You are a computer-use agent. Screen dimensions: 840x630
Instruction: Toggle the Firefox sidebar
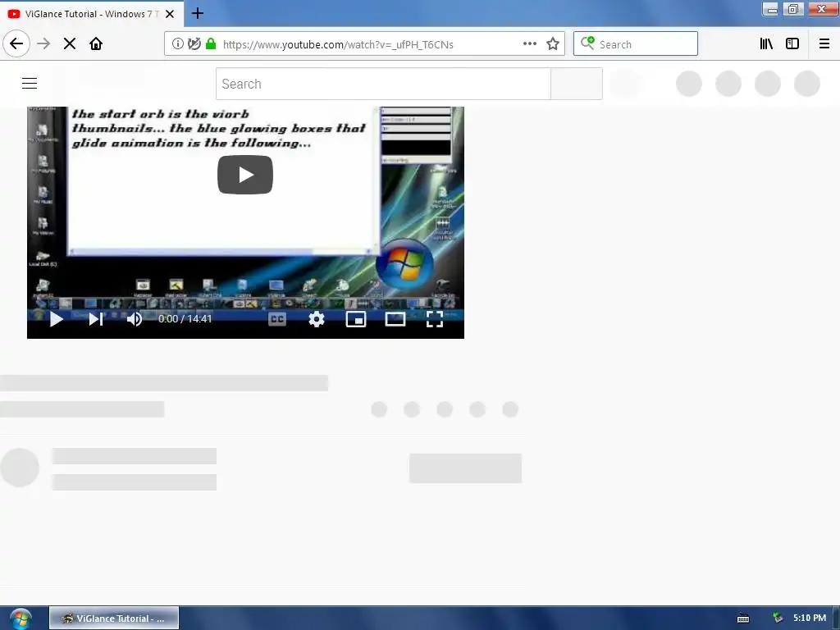click(x=792, y=44)
